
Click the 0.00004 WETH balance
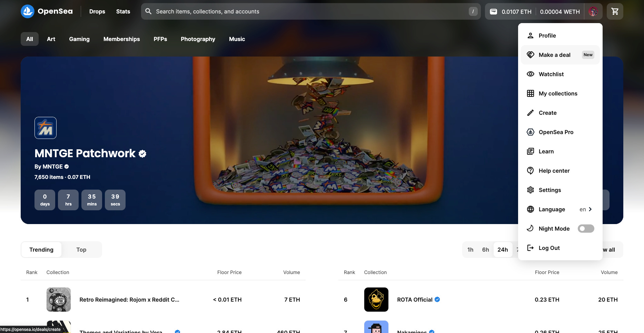560,12
